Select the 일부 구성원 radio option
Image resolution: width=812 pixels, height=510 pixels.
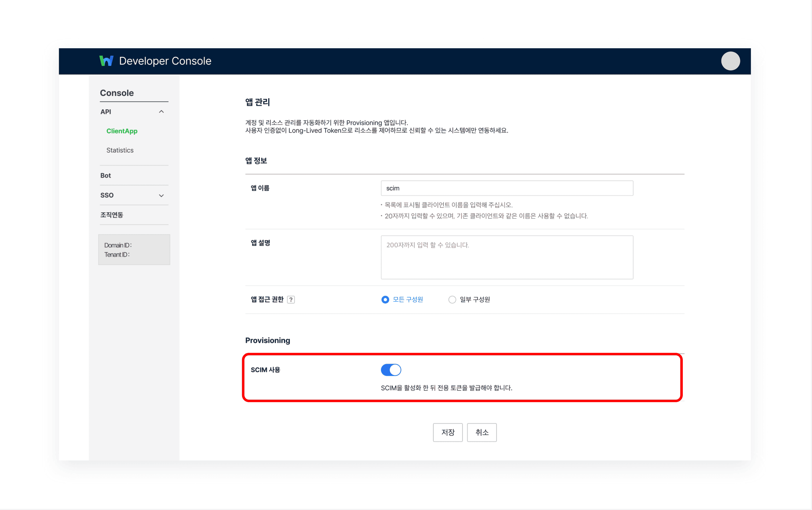tap(452, 300)
